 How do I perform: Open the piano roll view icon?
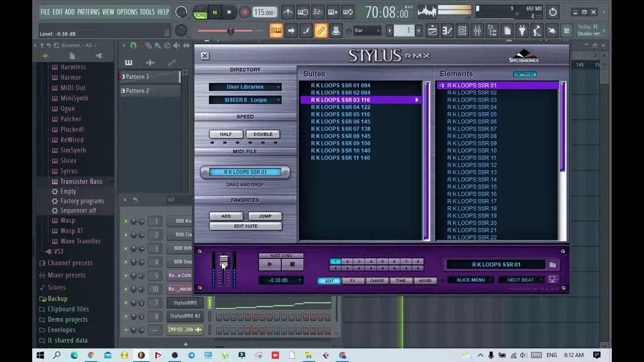(447, 31)
